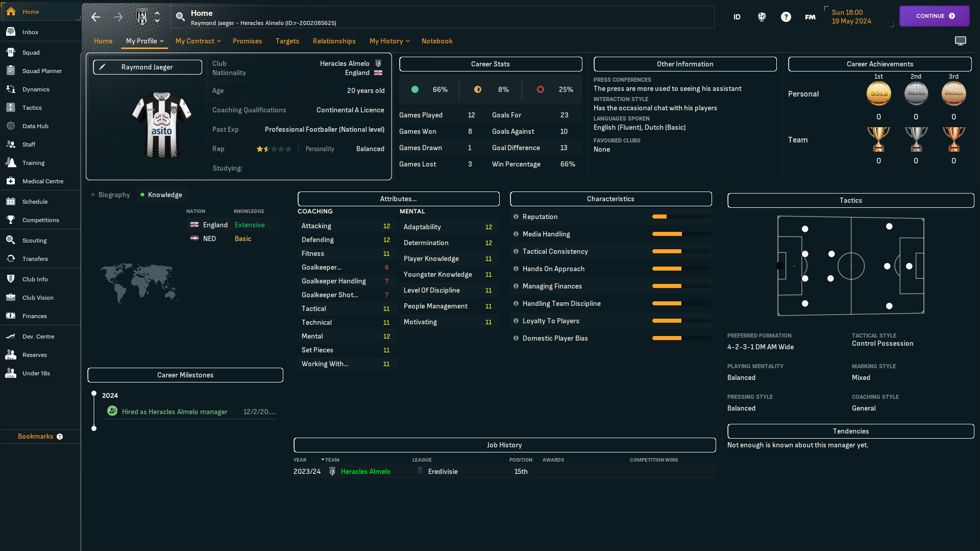Screen dimensions: 980x551
Task: Open the Attributes... panel header
Action: [x=398, y=199]
